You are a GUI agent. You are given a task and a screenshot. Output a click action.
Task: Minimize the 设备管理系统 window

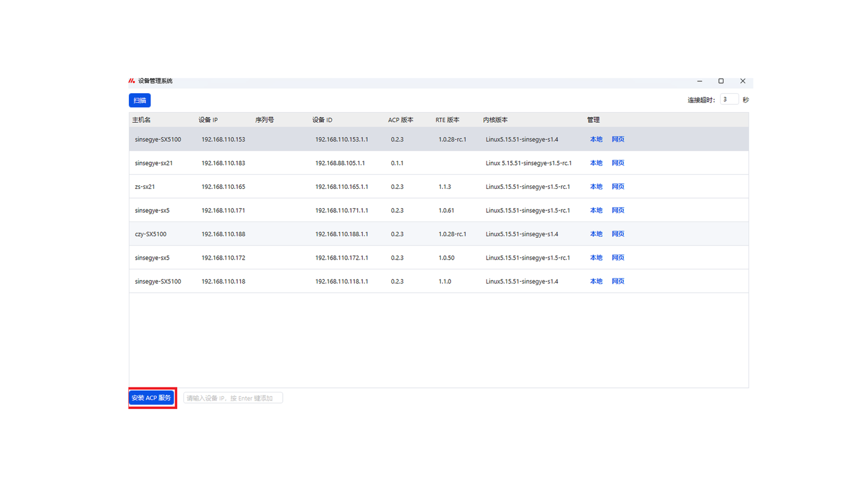[x=699, y=81]
